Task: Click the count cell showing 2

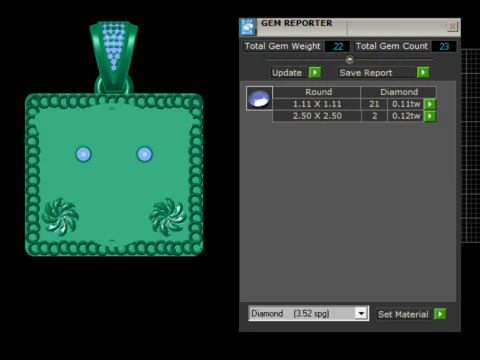Action: tap(374, 116)
